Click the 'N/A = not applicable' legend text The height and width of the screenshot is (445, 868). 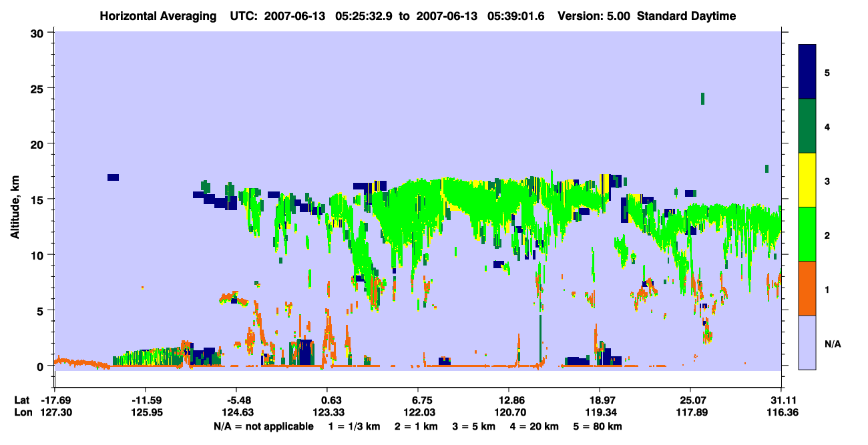tap(263, 426)
